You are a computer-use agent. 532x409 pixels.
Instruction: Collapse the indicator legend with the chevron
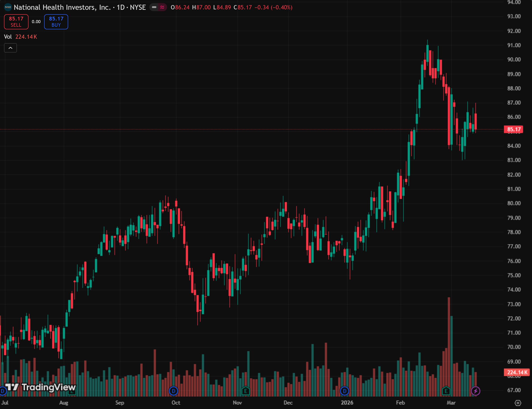(x=10, y=48)
